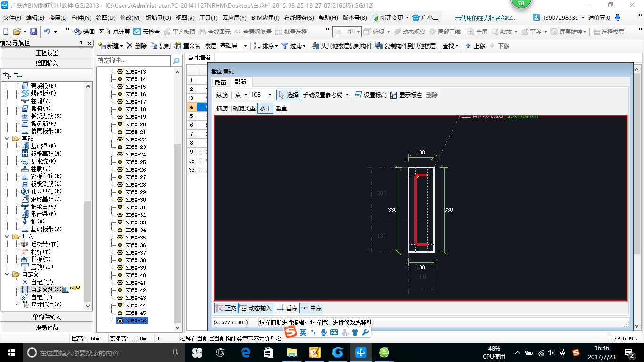Click 复制 copy component
Image resolution: width=644 pixels, height=362 pixels.
(x=160, y=46)
